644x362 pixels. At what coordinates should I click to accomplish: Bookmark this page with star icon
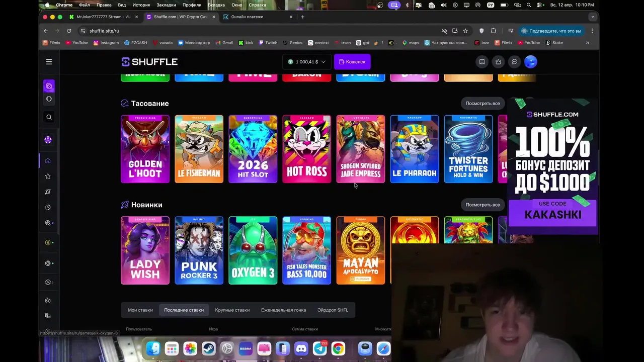click(465, 31)
